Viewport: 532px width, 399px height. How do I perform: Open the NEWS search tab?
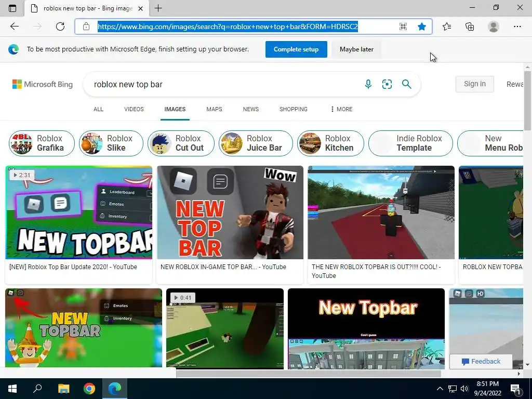point(251,109)
